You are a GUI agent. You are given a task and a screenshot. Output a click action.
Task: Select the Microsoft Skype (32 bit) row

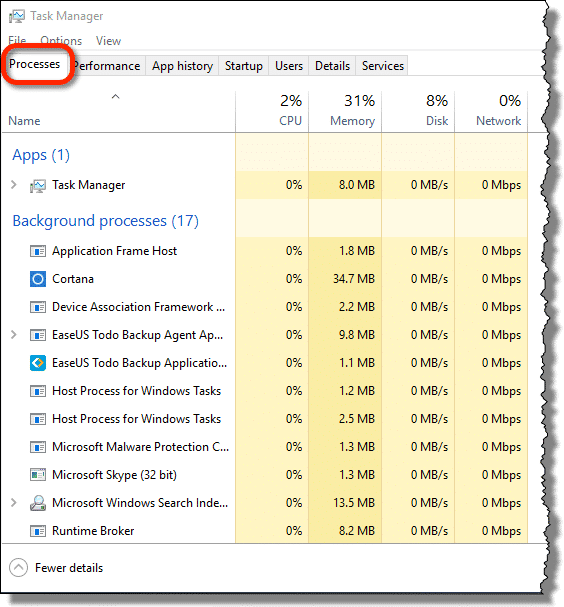point(265,475)
